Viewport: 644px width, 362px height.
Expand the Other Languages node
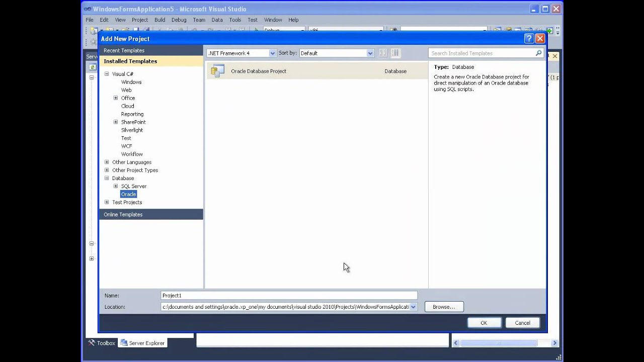coord(107,162)
